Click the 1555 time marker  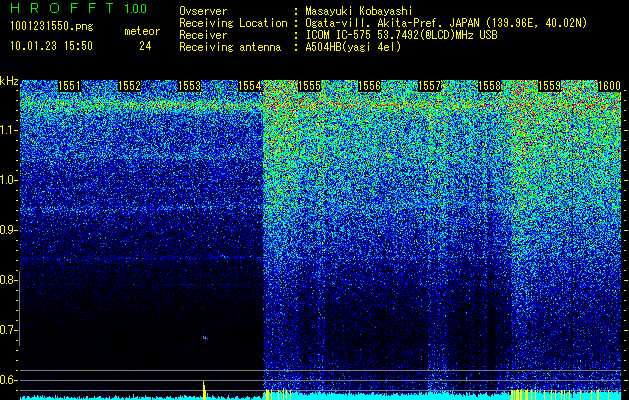point(310,86)
